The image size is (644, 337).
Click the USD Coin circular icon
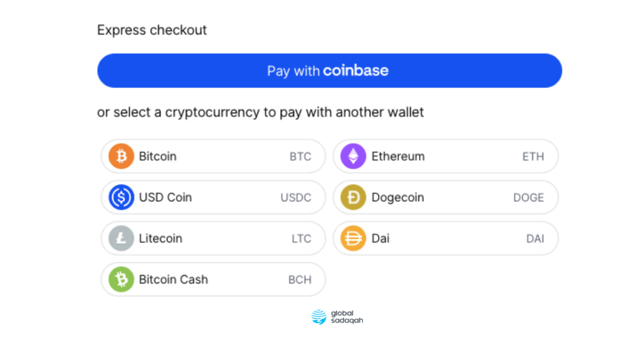[x=121, y=197]
